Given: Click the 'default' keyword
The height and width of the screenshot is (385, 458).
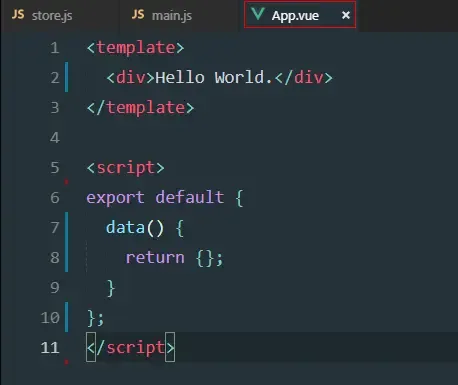Looking at the screenshot, I should tap(190, 197).
